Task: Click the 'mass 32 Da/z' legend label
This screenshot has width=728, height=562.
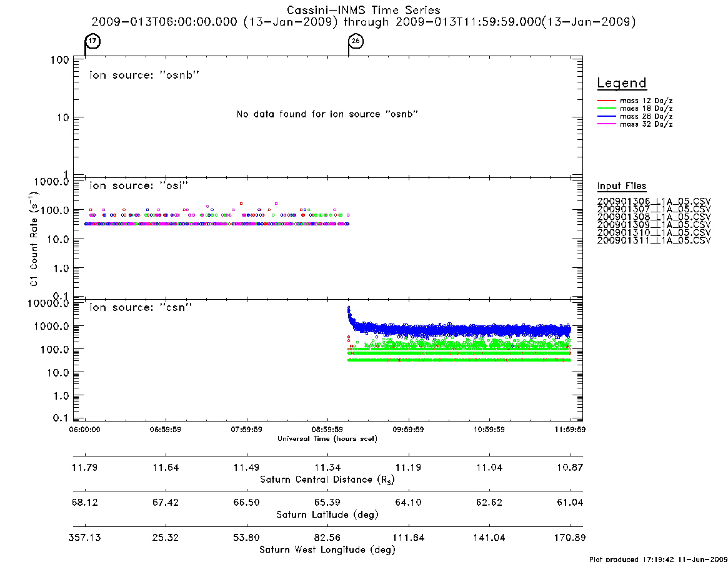Action: (x=646, y=124)
